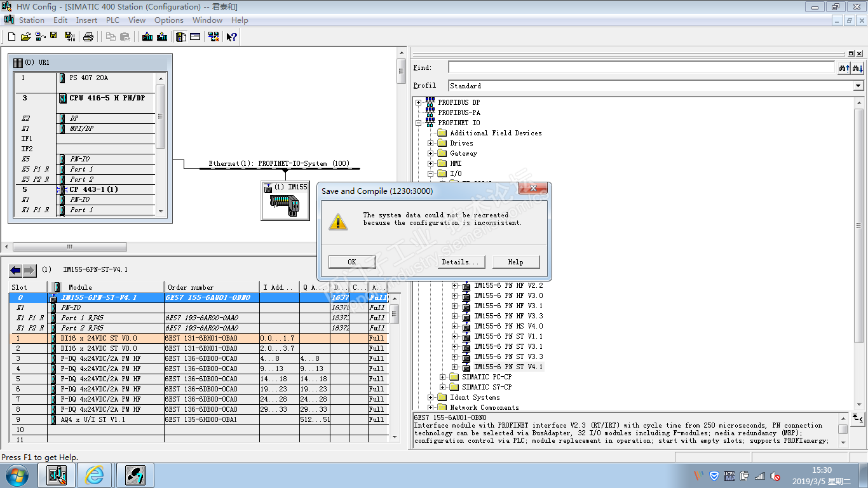868x488 pixels.
Task: Click the Address Overview window icon
Action: [195, 37]
